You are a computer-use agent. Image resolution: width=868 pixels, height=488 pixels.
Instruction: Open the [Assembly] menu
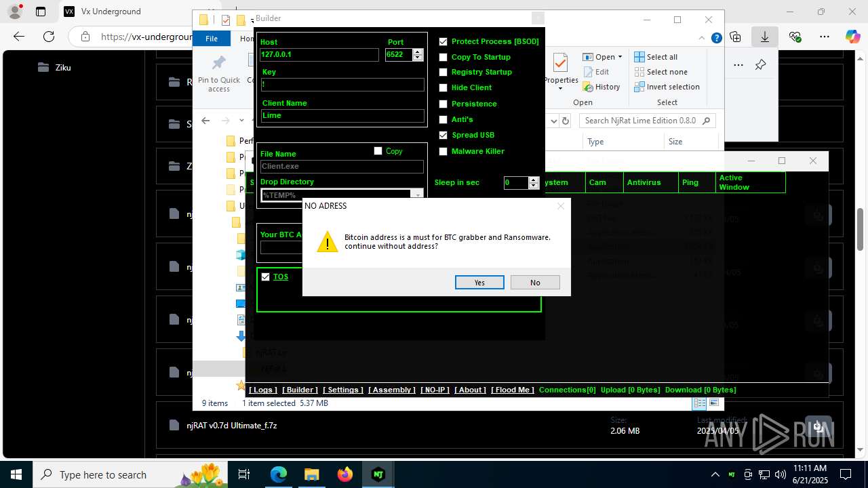click(391, 390)
